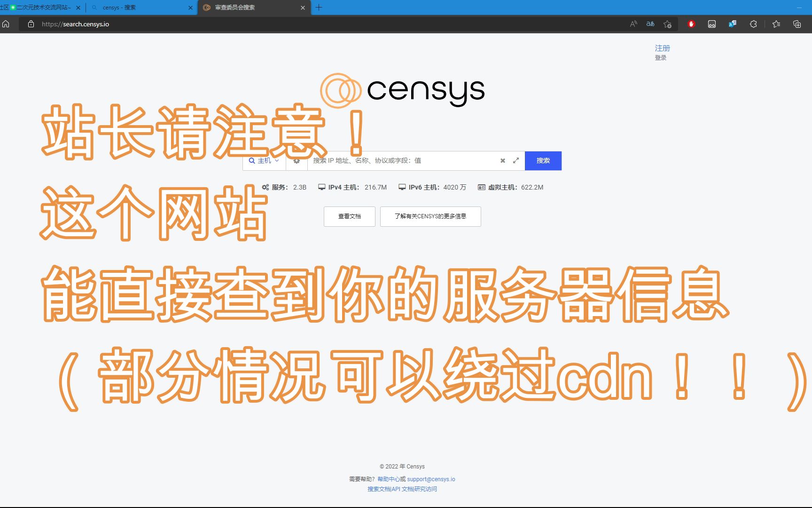Switch to the censys - 搜索 tab

pyautogui.click(x=142, y=8)
